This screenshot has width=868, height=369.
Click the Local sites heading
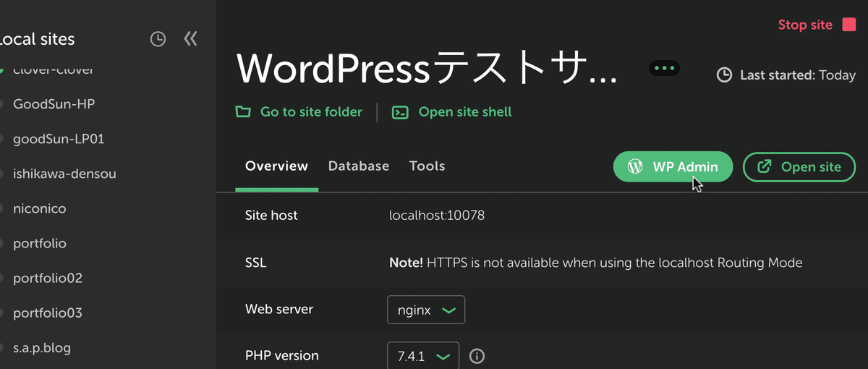(36, 39)
